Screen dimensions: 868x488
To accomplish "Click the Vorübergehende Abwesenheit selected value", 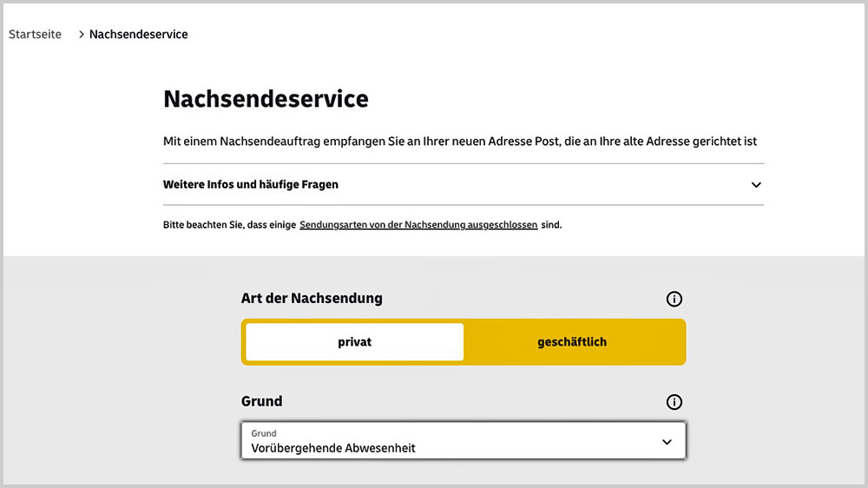I will (333, 449).
